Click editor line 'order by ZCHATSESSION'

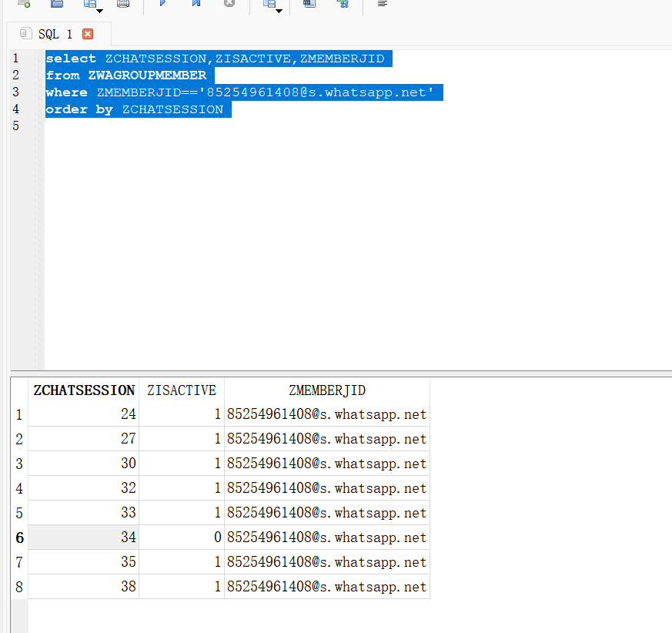coord(139,109)
